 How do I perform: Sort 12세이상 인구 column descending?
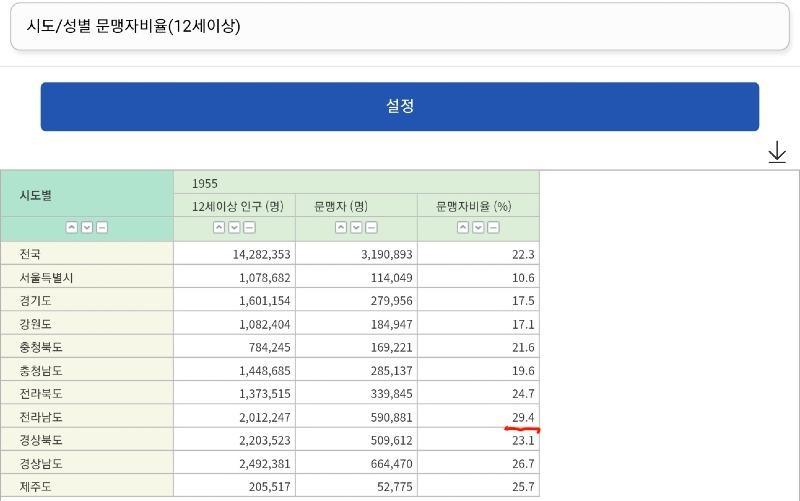tap(234, 228)
